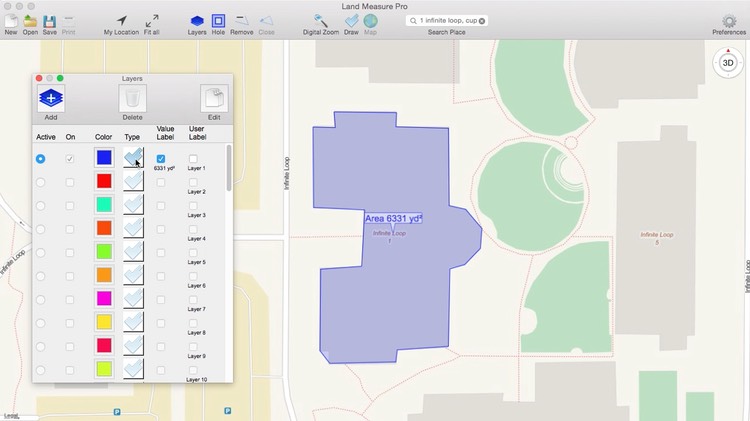Open the Type selector for the orange layer
750x421 pixels.
pyautogui.click(x=133, y=275)
